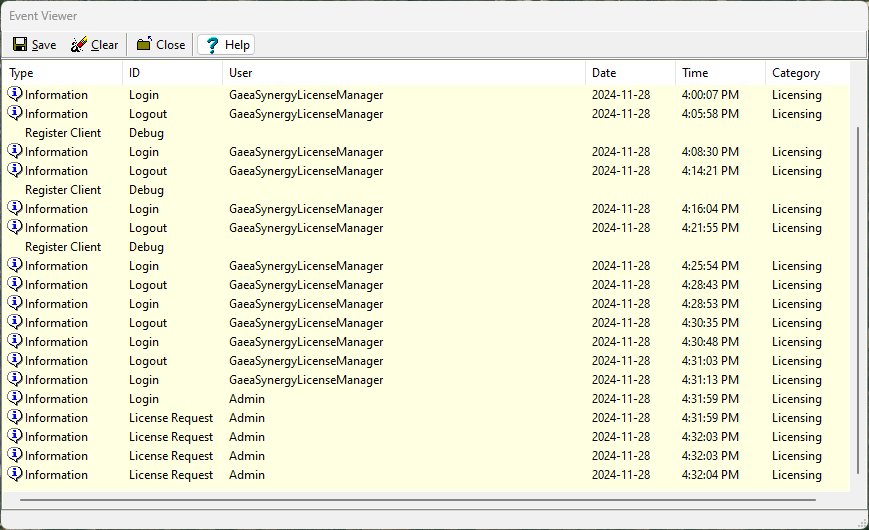Click info icon of 4:00:07 PM Login row
Viewport: 869px width, 530px height.
[15, 95]
